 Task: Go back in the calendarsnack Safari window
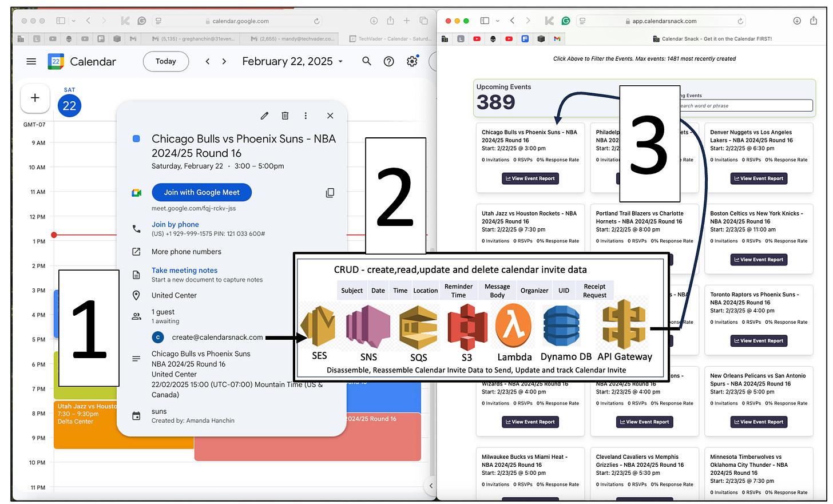click(512, 21)
